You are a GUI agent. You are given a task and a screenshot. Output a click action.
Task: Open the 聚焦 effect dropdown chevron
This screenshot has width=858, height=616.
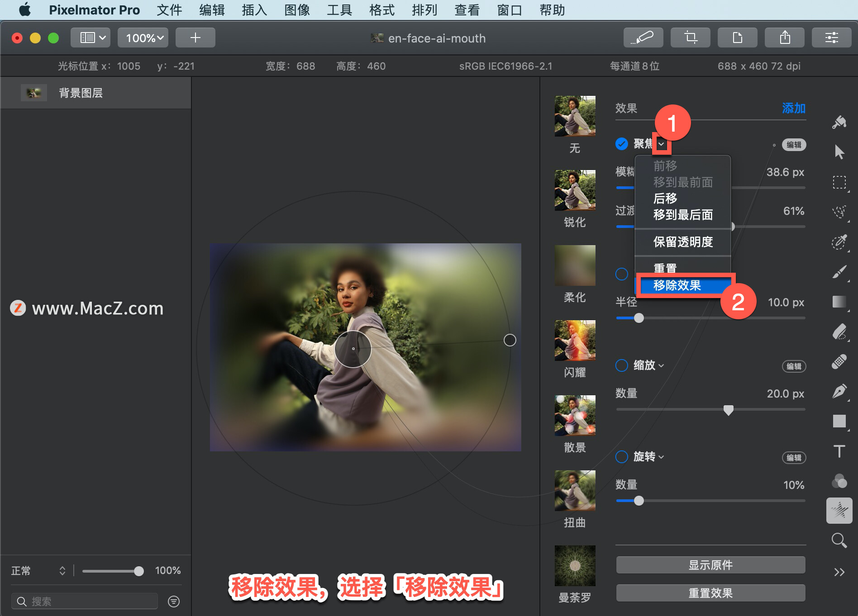(662, 144)
